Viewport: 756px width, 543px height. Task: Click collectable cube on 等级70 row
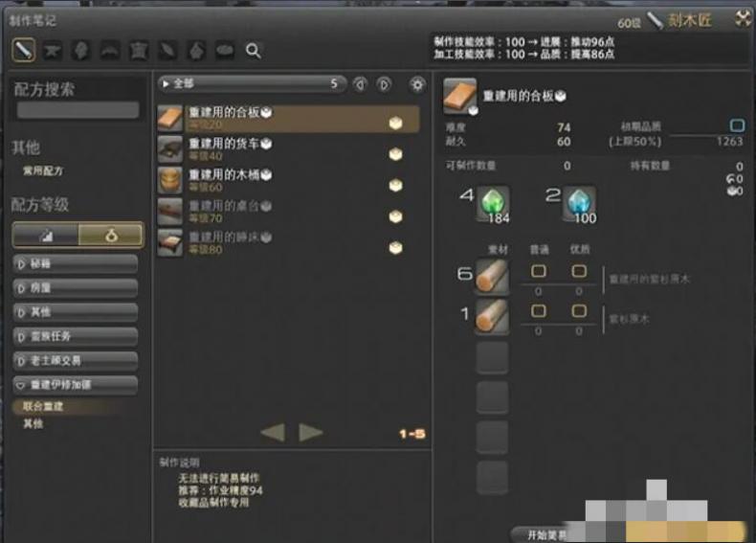[396, 216]
